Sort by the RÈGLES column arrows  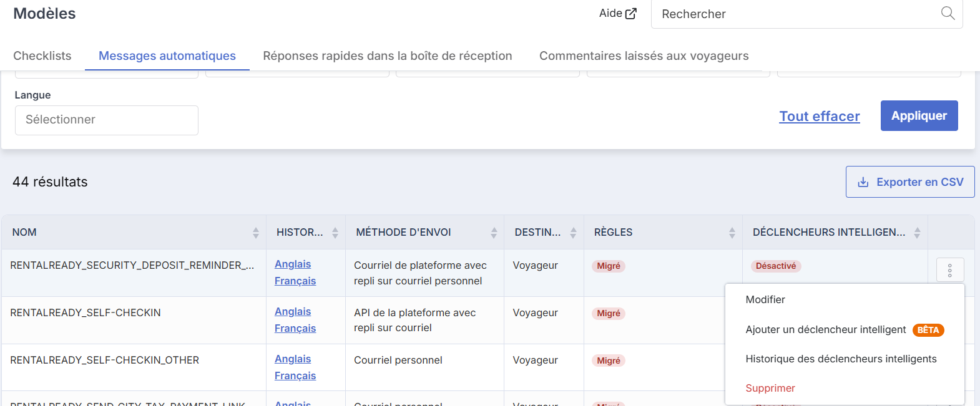732,233
